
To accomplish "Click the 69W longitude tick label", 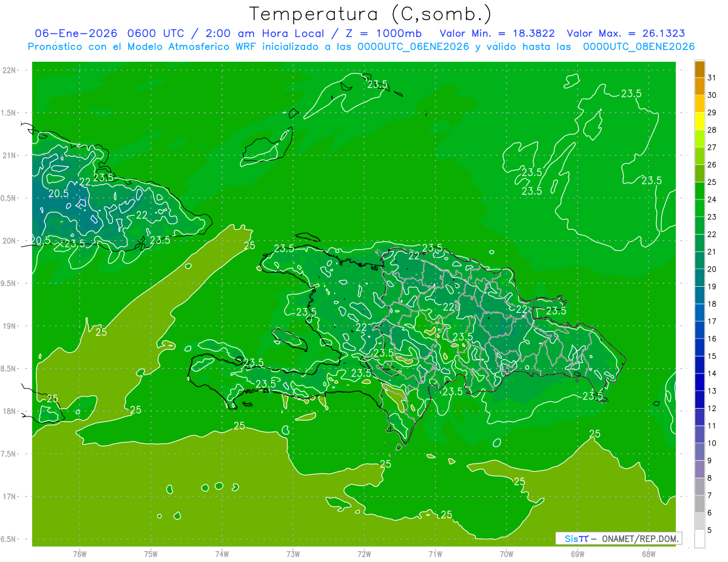I will click(578, 554).
